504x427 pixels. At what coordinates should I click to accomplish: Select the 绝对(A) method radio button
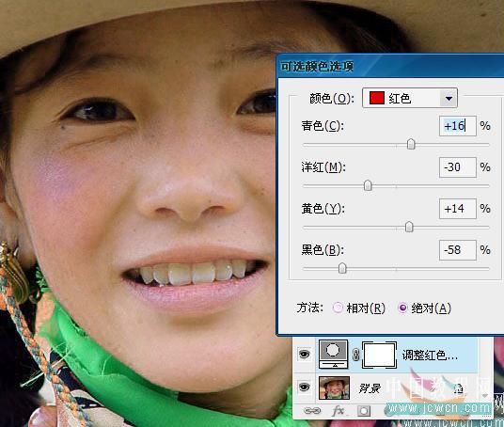tap(402, 308)
